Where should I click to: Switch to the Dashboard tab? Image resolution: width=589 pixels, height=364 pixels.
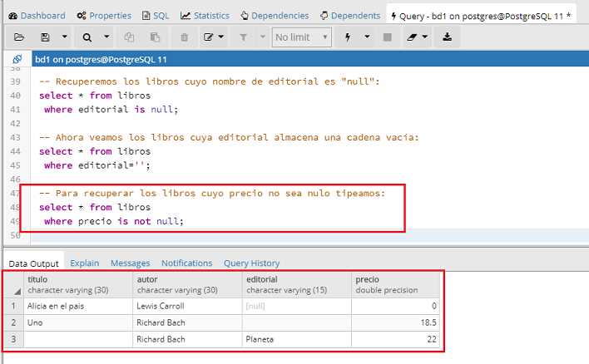(x=37, y=16)
